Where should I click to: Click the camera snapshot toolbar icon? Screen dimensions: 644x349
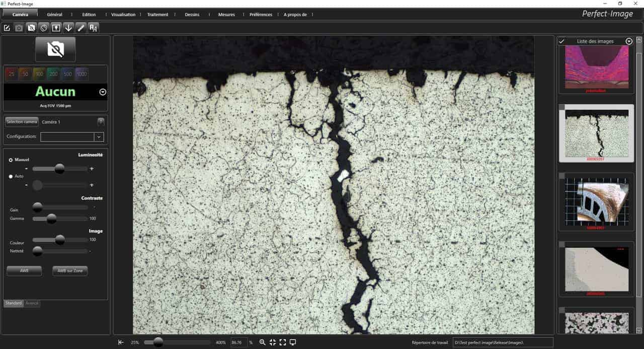[x=19, y=28]
